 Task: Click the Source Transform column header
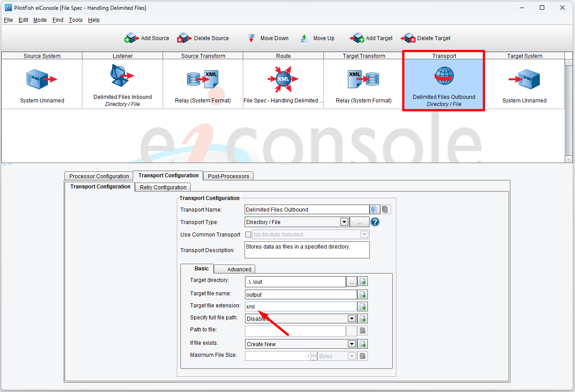pos(203,56)
